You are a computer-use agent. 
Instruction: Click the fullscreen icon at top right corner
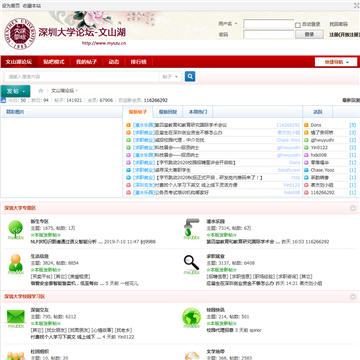pyautogui.click(x=356, y=5)
